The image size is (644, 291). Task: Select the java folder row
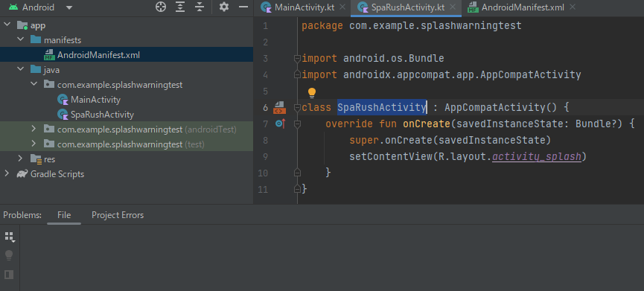[x=127, y=70]
